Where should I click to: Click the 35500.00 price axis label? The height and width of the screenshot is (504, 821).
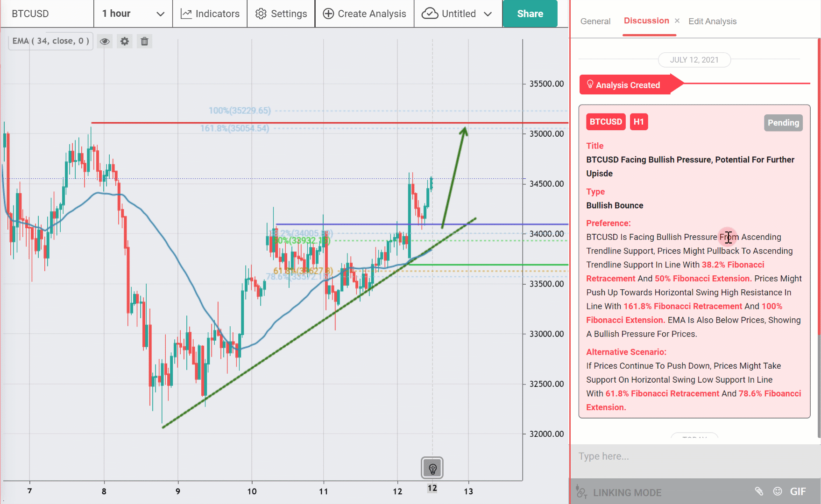(546, 84)
